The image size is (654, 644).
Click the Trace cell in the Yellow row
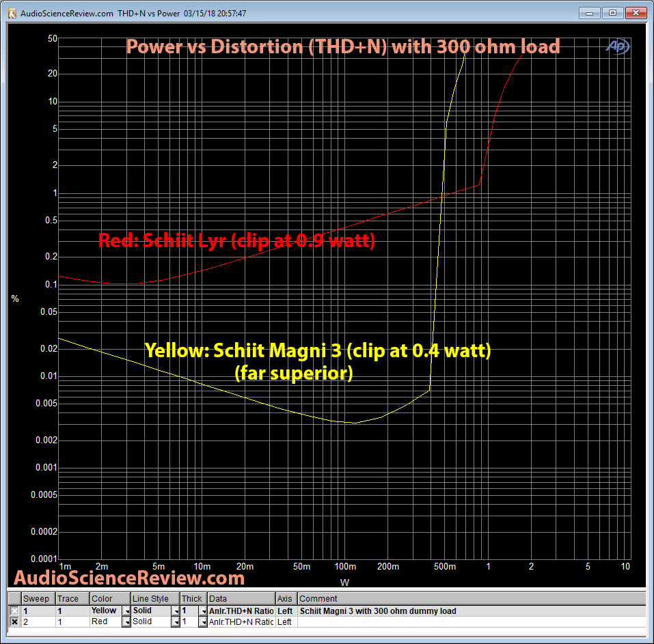72,611
